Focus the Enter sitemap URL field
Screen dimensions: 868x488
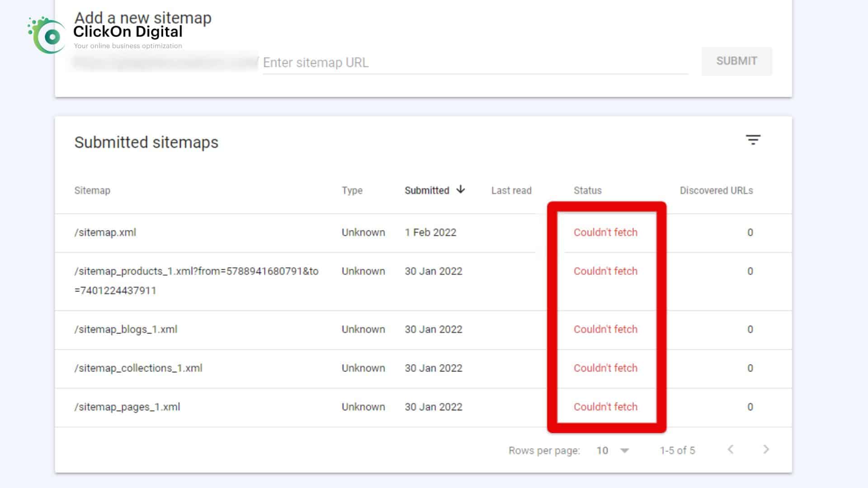click(475, 63)
